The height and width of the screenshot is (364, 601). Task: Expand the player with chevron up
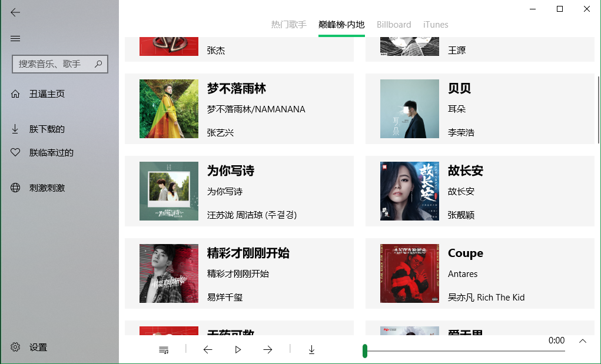click(x=583, y=340)
